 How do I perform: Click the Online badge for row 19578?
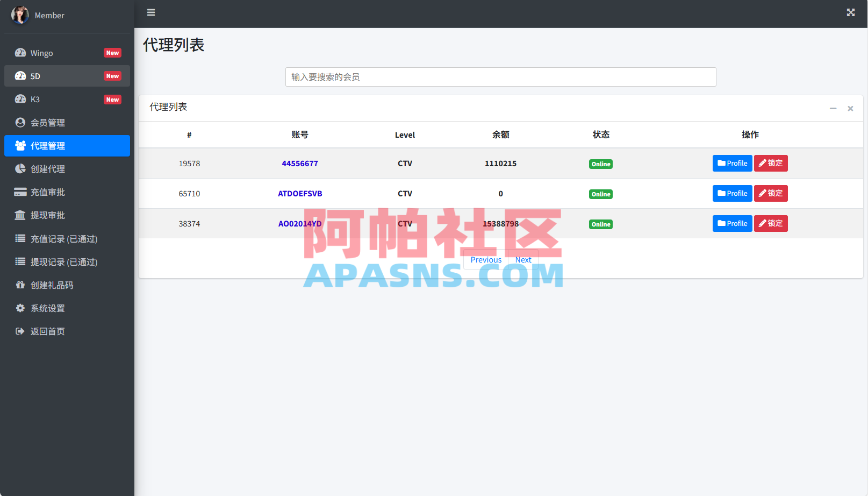pyautogui.click(x=601, y=164)
